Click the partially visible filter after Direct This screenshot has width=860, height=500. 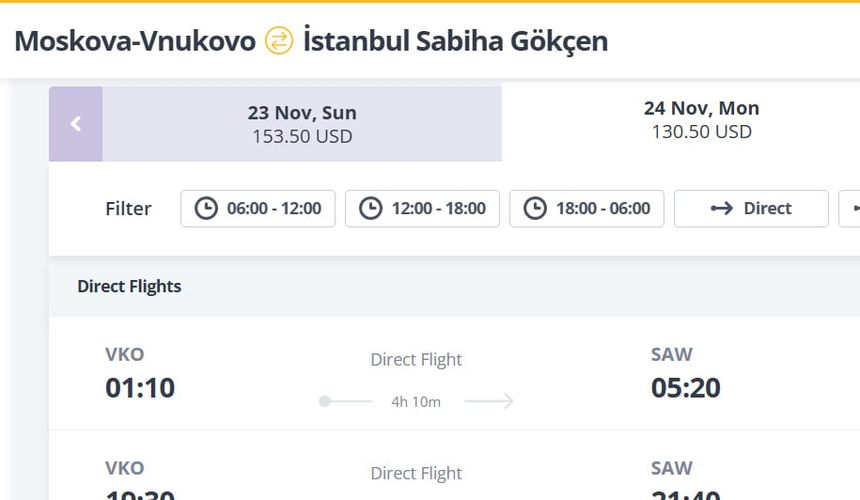coord(850,208)
